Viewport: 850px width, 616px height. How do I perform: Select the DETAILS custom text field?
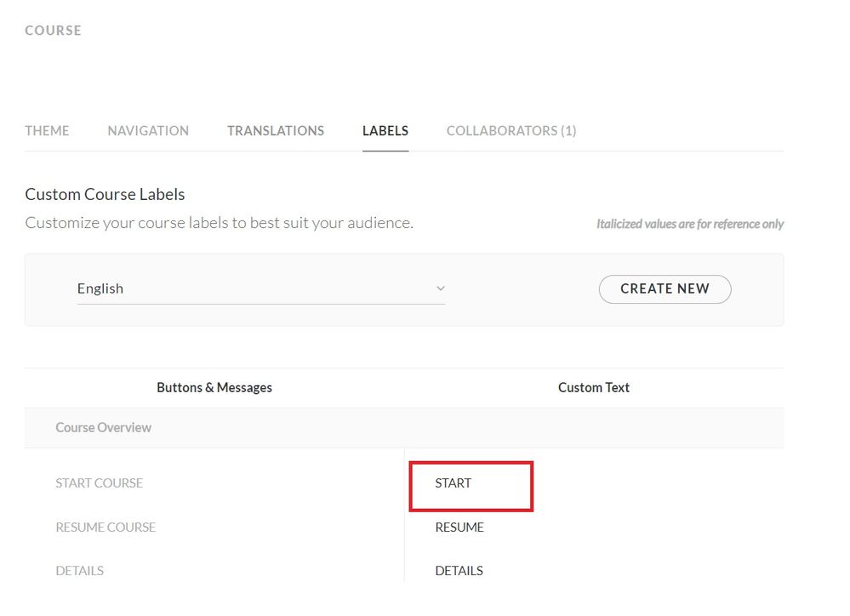[x=459, y=571]
